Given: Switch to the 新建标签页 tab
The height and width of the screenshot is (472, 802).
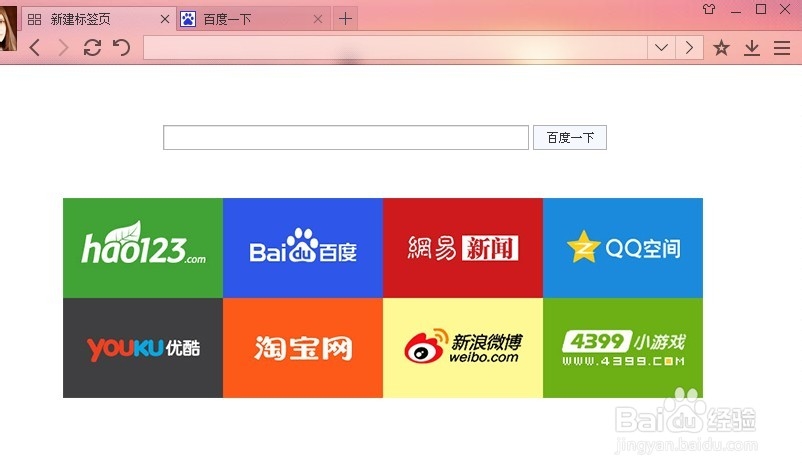Looking at the screenshot, I should (x=99, y=19).
